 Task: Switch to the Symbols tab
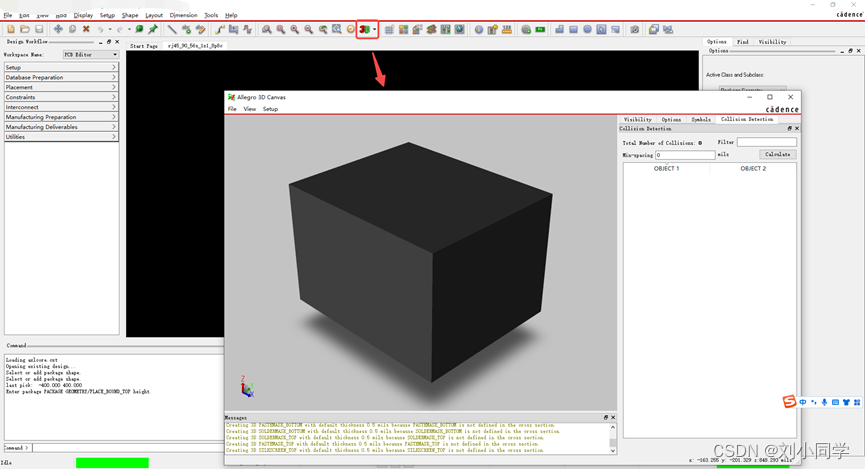pos(701,119)
